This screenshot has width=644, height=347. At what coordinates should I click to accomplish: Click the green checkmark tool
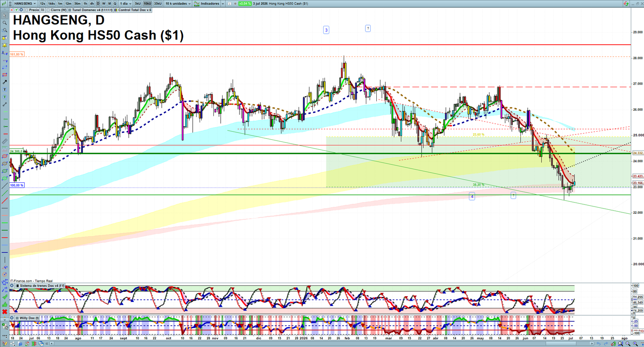point(4,296)
